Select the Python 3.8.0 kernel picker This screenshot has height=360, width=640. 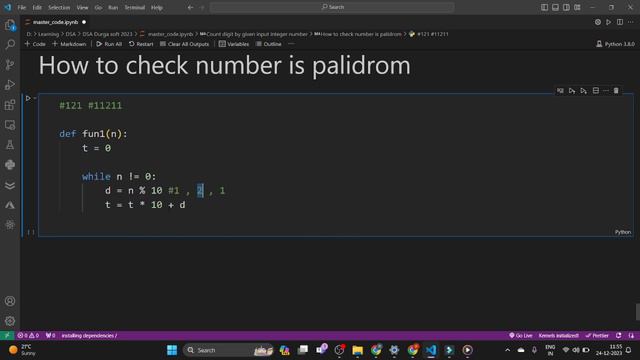(615, 44)
